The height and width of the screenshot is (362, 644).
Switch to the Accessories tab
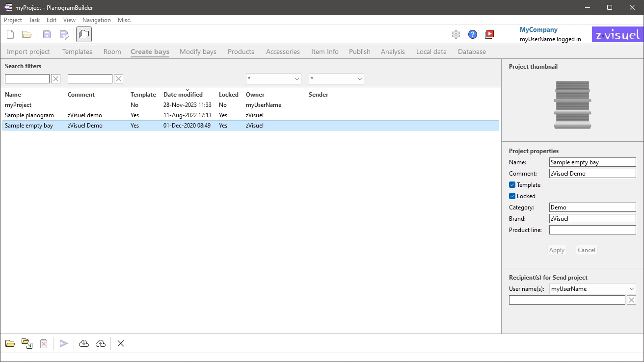[283, 52]
